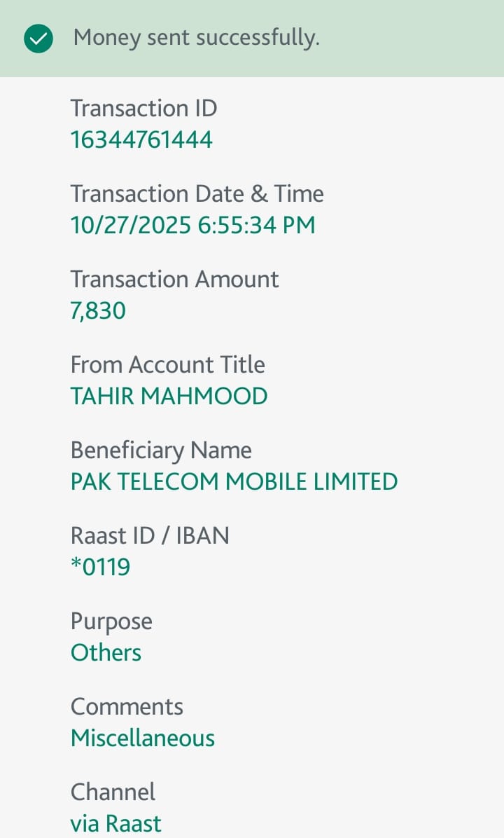Click the 'Channel' label
Viewport: 504px width, 838px height.
(113, 792)
